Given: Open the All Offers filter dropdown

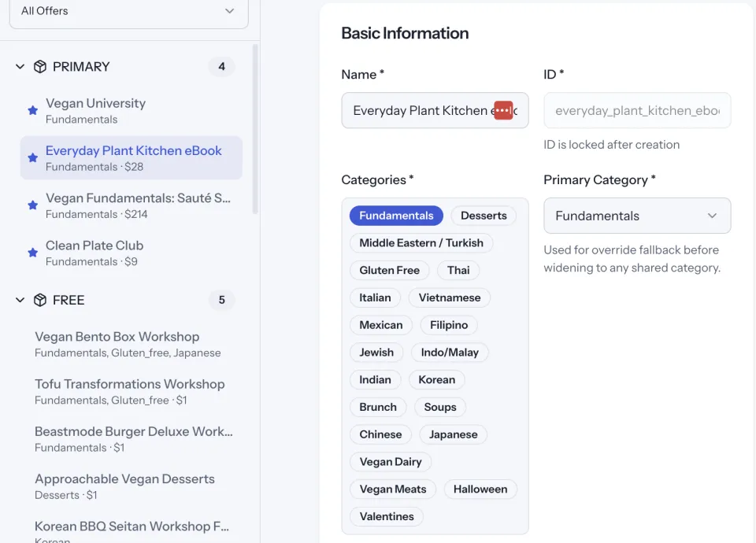Looking at the screenshot, I should pos(128,12).
